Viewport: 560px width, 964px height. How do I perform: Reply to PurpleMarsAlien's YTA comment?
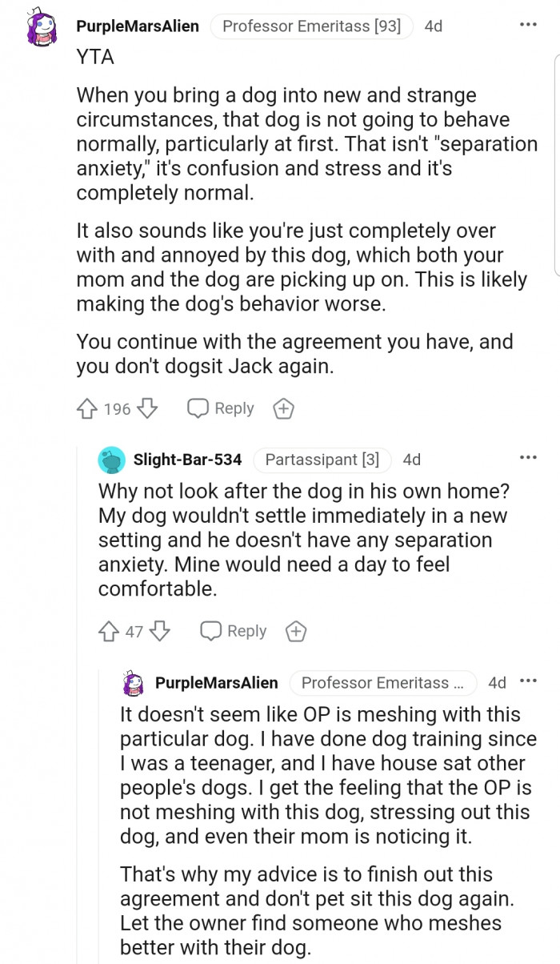point(221,409)
